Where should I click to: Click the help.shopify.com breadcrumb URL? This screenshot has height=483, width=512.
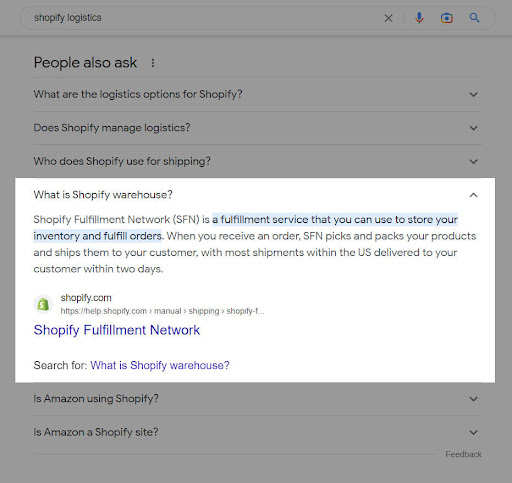(162, 311)
